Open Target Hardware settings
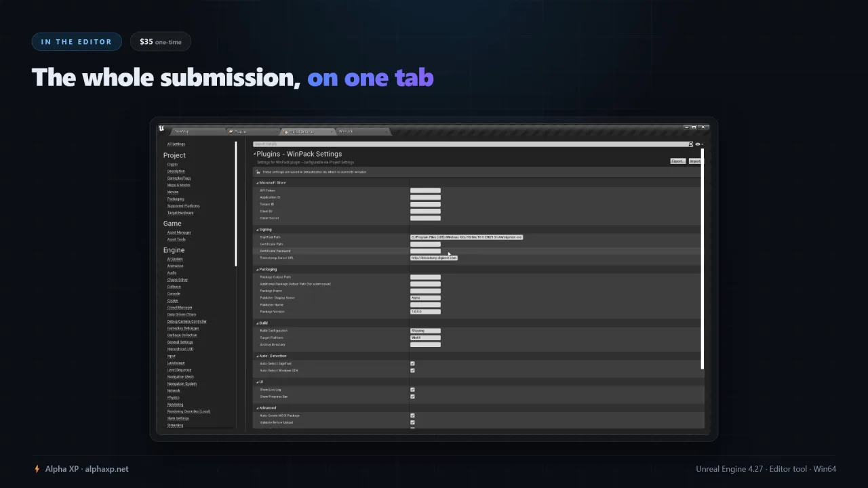The image size is (868, 488). (180, 213)
